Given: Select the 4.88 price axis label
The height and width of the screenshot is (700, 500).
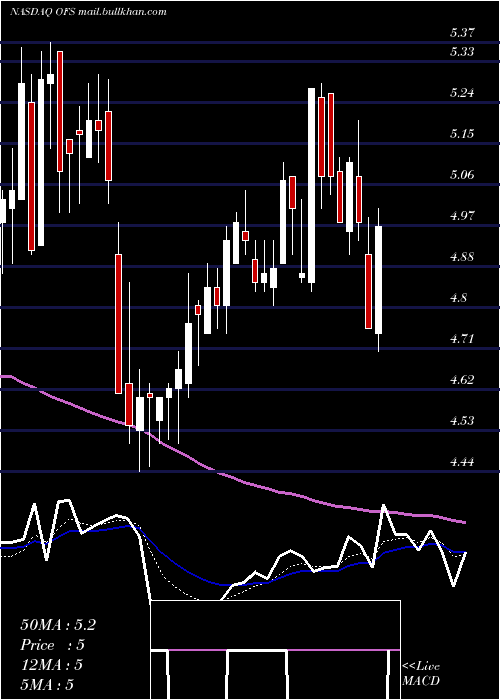Looking at the screenshot, I should pos(462,257).
